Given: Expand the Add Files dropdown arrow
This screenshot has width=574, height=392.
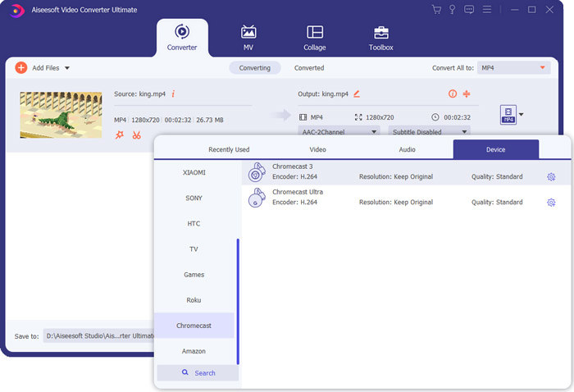Looking at the screenshot, I should tap(67, 68).
